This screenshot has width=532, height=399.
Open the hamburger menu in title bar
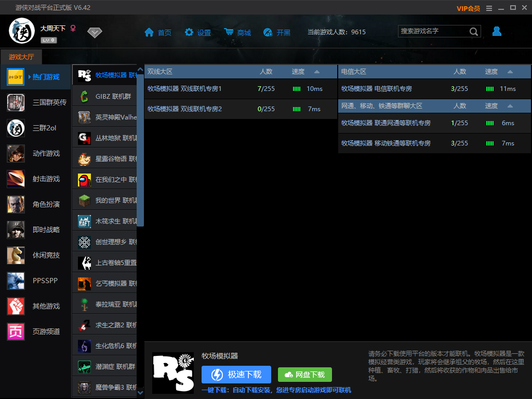point(489,8)
